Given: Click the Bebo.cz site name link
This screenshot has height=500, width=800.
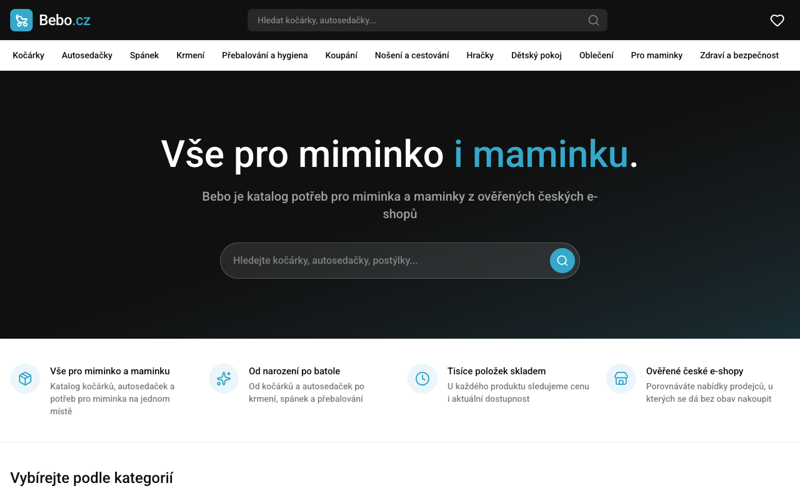Looking at the screenshot, I should click(x=65, y=20).
